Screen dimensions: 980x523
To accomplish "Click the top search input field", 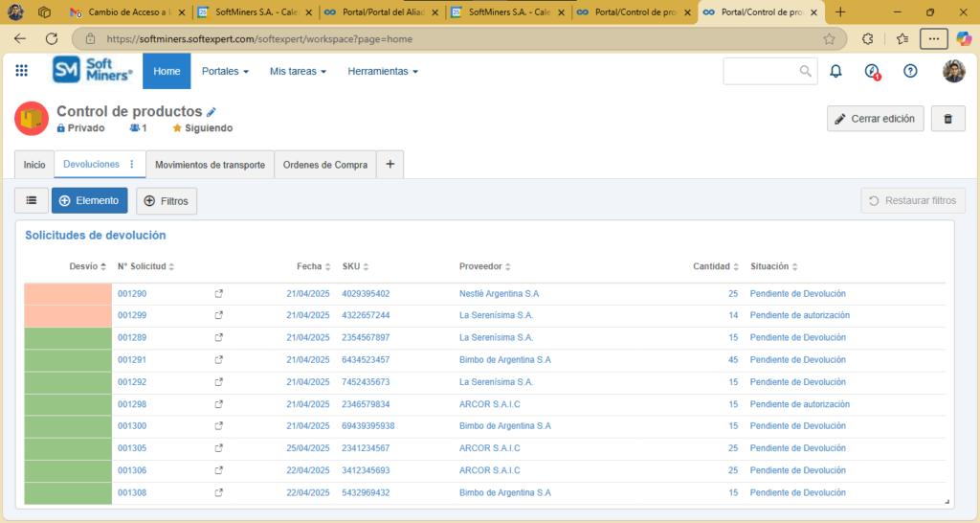I will click(x=761, y=72).
